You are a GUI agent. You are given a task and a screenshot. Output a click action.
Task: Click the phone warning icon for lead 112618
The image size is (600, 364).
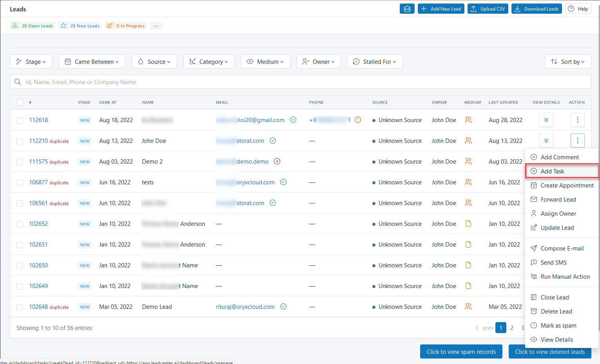pyautogui.click(x=357, y=120)
